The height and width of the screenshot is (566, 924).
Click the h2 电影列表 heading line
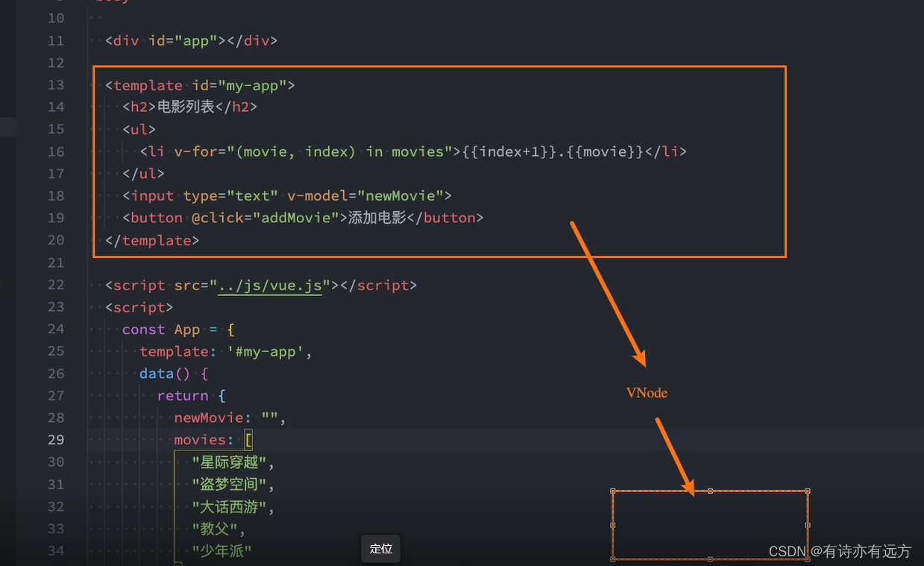189,107
